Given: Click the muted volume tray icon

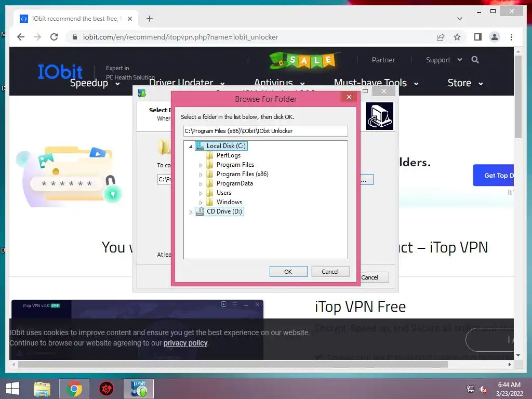Looking at the screenshot, I should click(483, 389).
